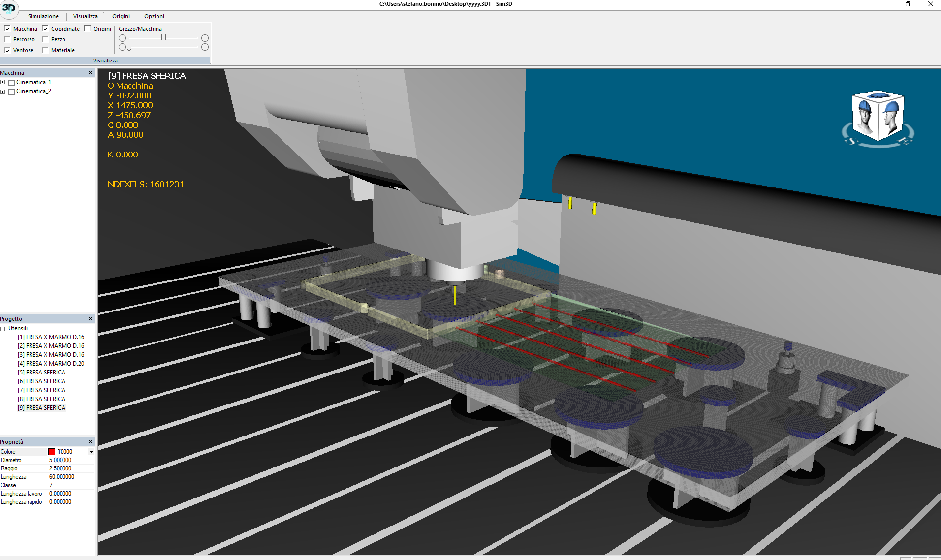Minimize the Sim3D window

886,4
